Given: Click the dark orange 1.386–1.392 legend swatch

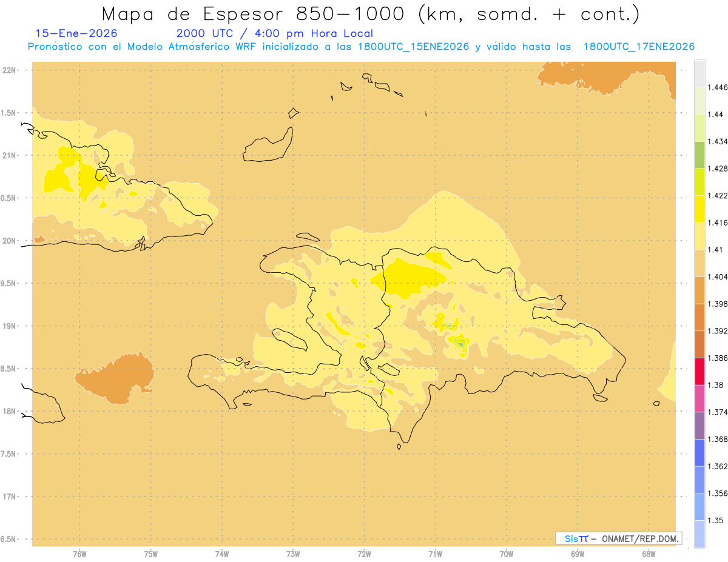Looking at the screenshot, I should pos(699,344).
